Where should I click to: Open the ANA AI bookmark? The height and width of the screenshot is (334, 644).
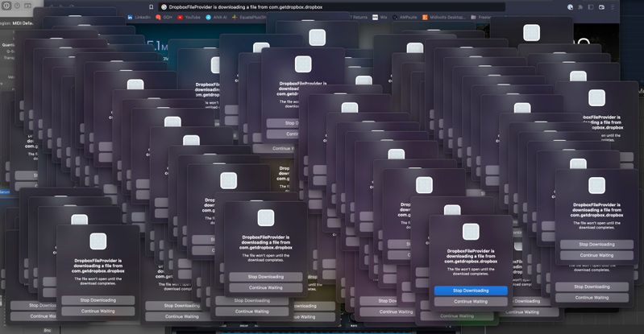217,17
